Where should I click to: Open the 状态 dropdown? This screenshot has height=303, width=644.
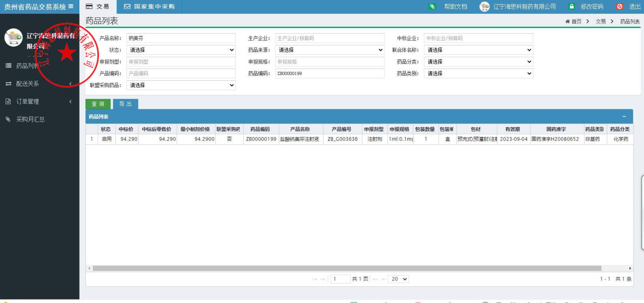[x=181, y=50]
